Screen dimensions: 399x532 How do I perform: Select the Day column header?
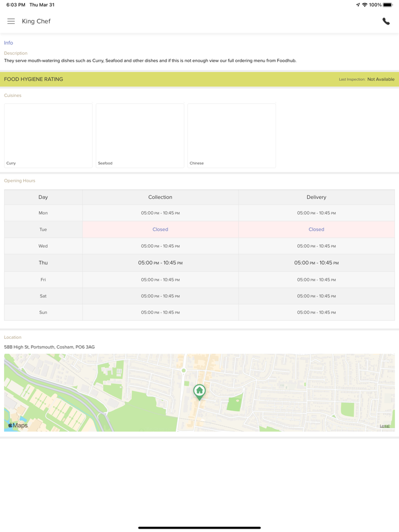[43, 197]
